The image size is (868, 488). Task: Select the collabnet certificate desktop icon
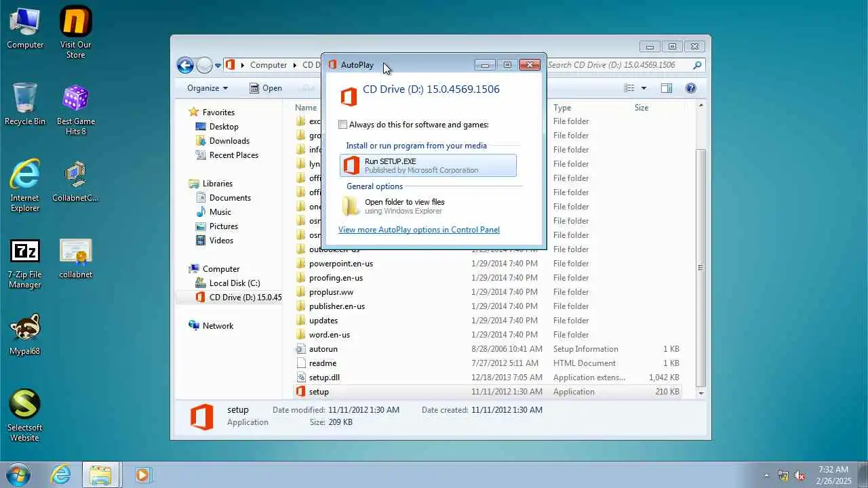[x=75, y=258]
